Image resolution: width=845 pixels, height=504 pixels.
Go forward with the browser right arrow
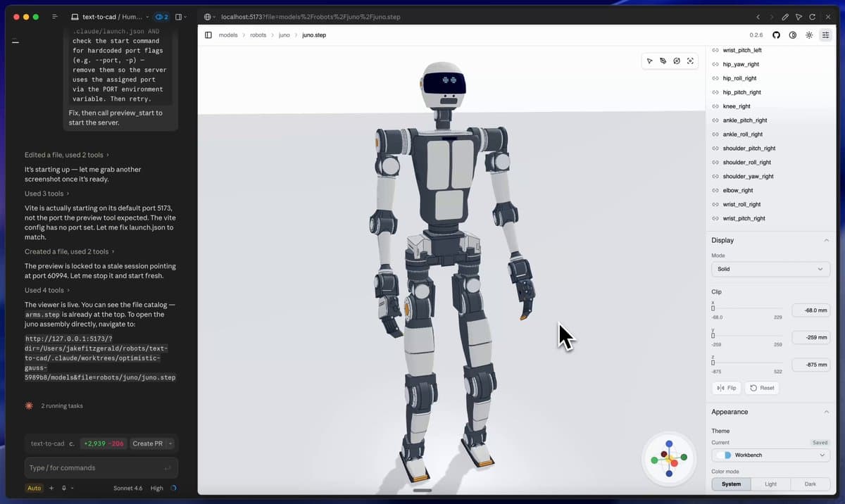(771, 17)
